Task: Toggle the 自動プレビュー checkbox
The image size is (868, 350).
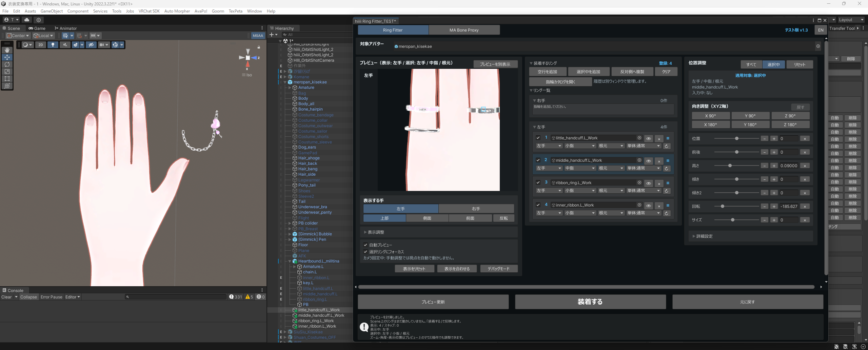Action: tap(366, 245)
